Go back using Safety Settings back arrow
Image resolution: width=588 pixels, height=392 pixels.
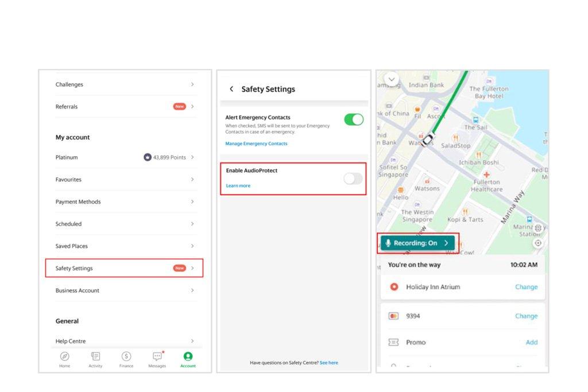[x=231, y=89]
